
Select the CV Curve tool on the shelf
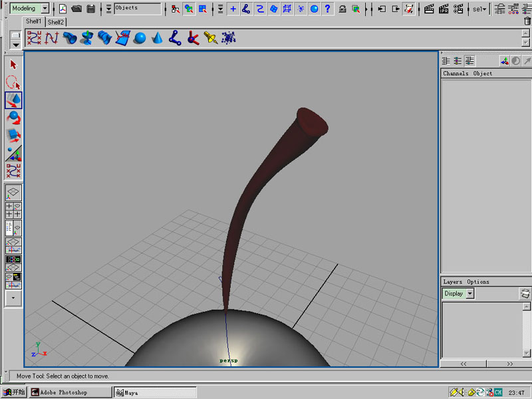(34, 38)
